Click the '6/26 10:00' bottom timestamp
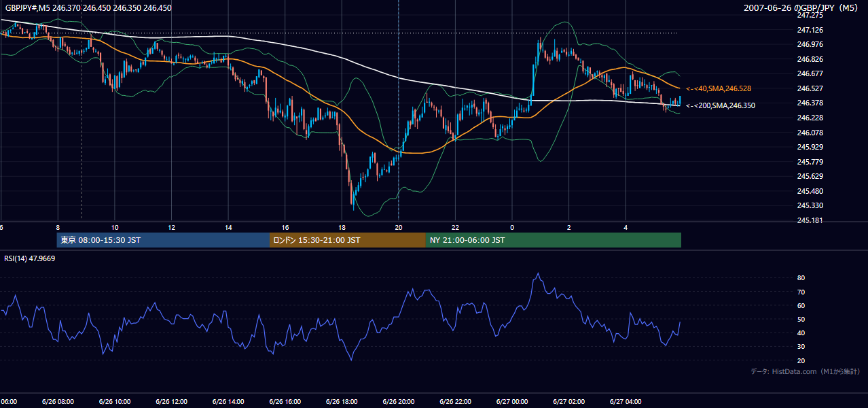The width and height of the screenshot is (868, 408). click(x=115, y=402)
